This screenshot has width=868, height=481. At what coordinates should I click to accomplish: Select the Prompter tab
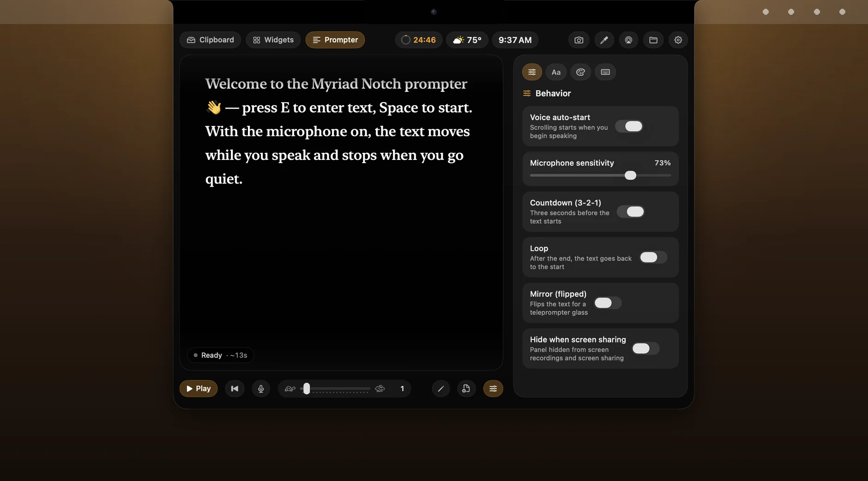(335, 40)
